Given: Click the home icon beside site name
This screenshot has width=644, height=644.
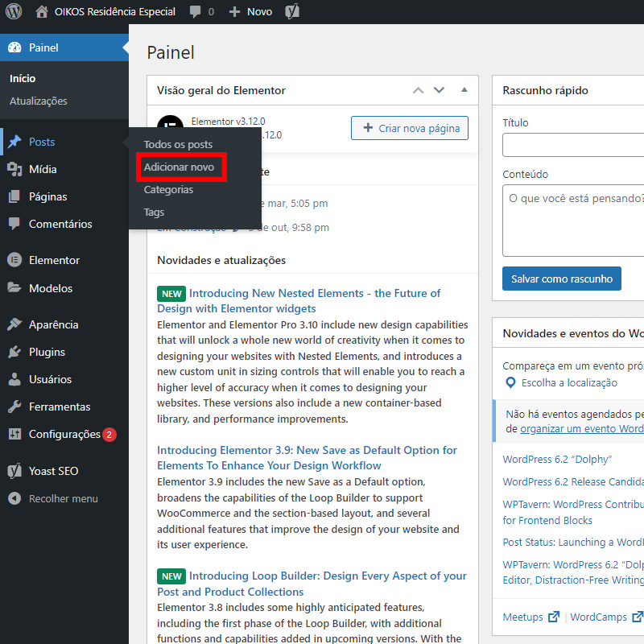Looking at the screenshot, I should (x=42, y=12).
